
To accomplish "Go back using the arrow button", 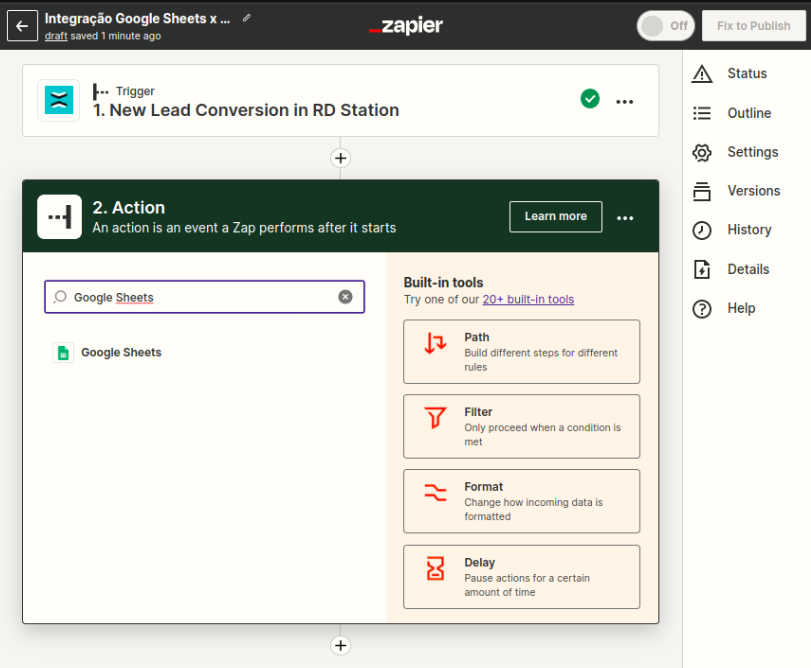I will tap(22, 26).
